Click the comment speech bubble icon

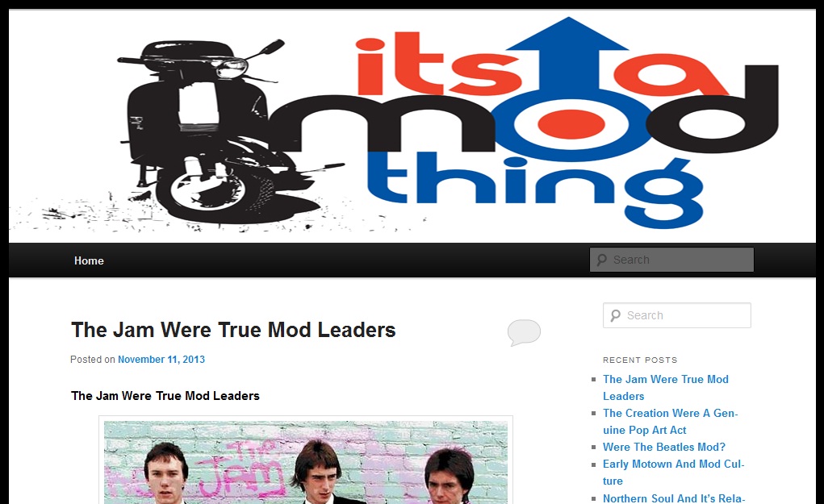coord(524,332)
